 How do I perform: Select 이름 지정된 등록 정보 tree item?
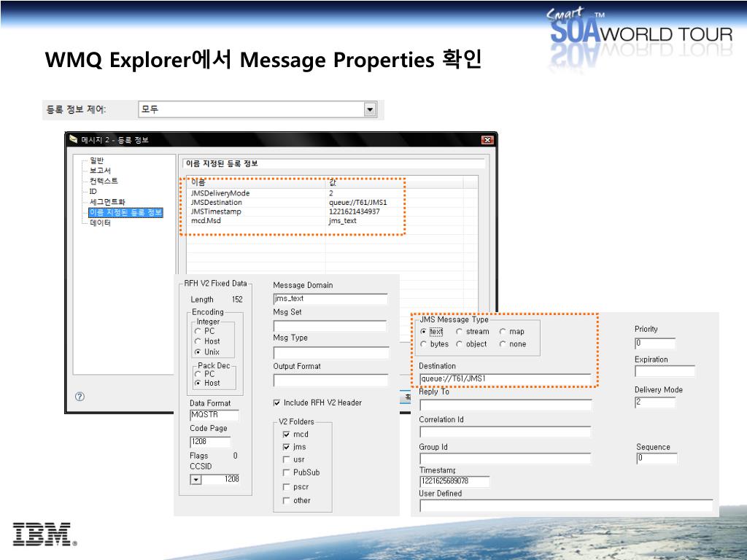tap(125, 212)
